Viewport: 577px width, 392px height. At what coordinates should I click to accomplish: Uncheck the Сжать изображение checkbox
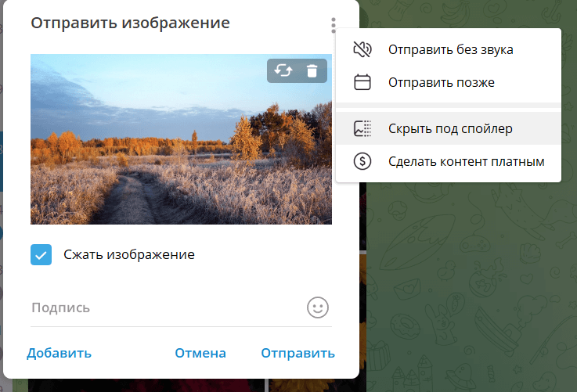(x=41, y=254)
